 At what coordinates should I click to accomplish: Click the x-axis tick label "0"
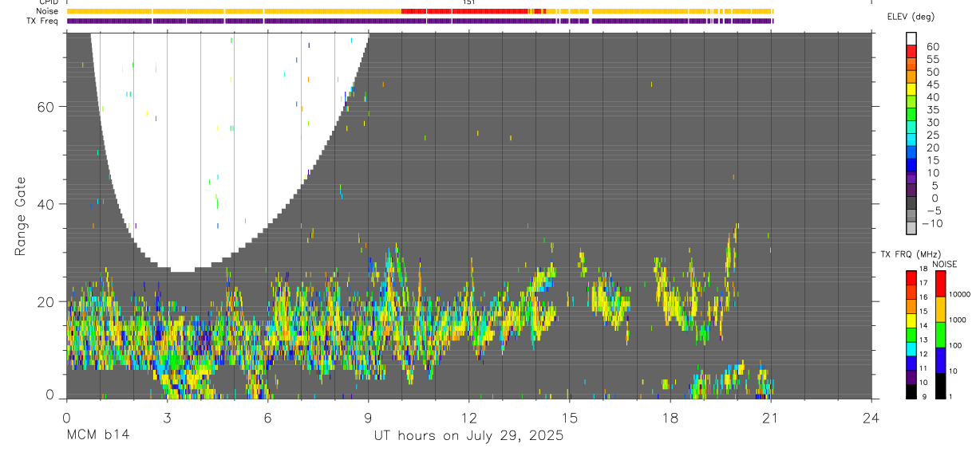tap(66, 417)
